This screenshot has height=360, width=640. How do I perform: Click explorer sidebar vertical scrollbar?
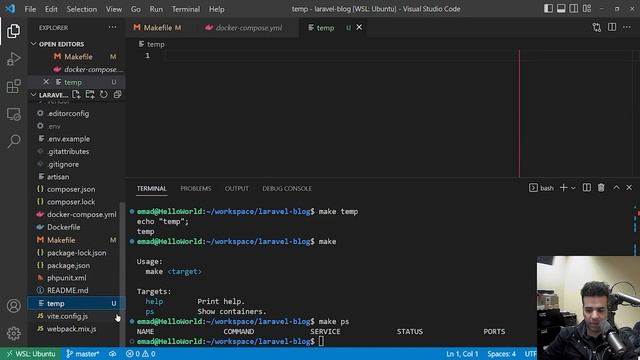[x=122, y=273]
